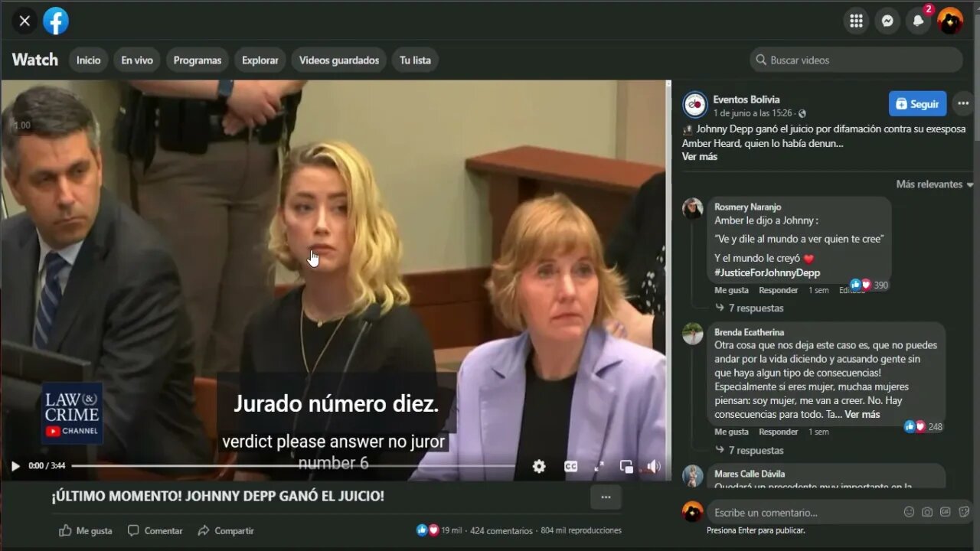Click #JusticeForJohnnyDepp hashtag
Viewport: 980px width, 551px height.
(767, 272)
